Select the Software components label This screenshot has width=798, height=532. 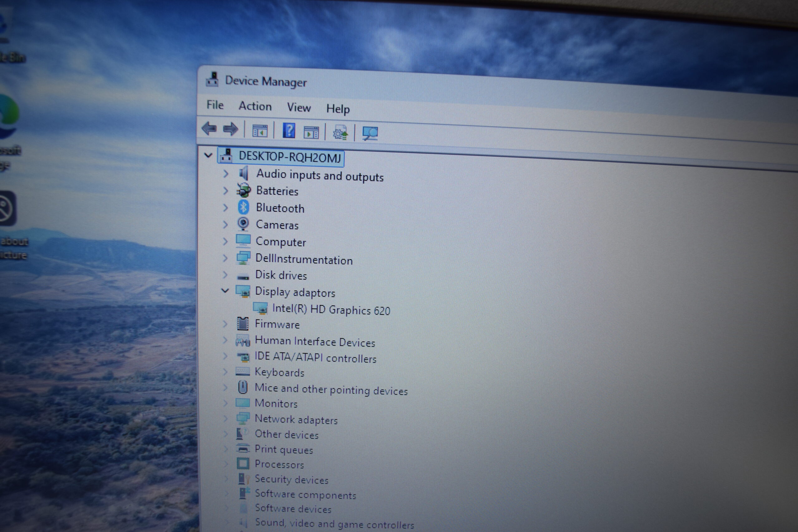(305, 495)
